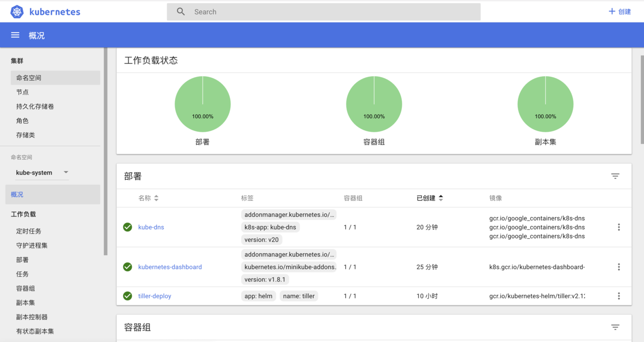Image resolution: width=644 pixels, height=342 pixels.
Task: Click the 创建 create button
Action: point(620,11)
